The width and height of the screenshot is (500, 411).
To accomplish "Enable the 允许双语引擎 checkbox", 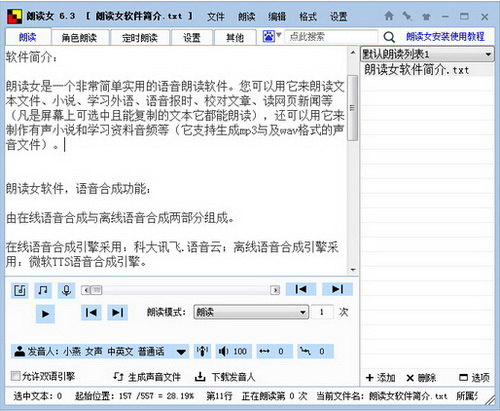I will click(15, 376).
